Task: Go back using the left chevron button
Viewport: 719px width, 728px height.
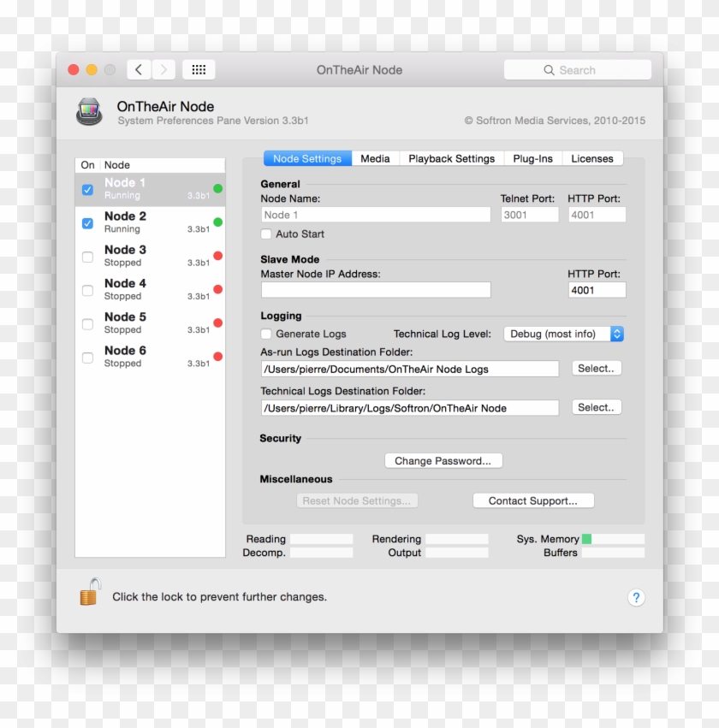Action: click(139, 70)
